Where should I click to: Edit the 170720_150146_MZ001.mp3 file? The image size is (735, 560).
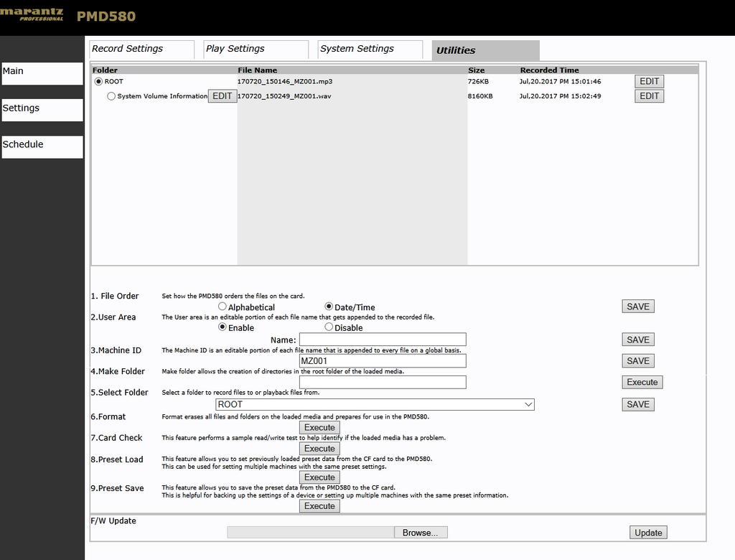click(649, 81)
